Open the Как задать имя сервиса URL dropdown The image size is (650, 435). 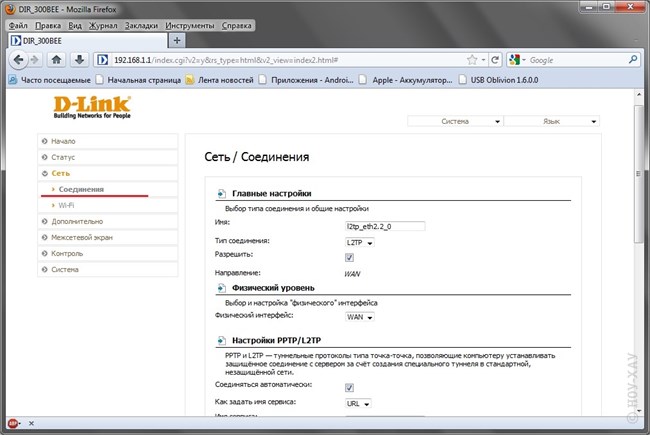click(x=358, y=403)
